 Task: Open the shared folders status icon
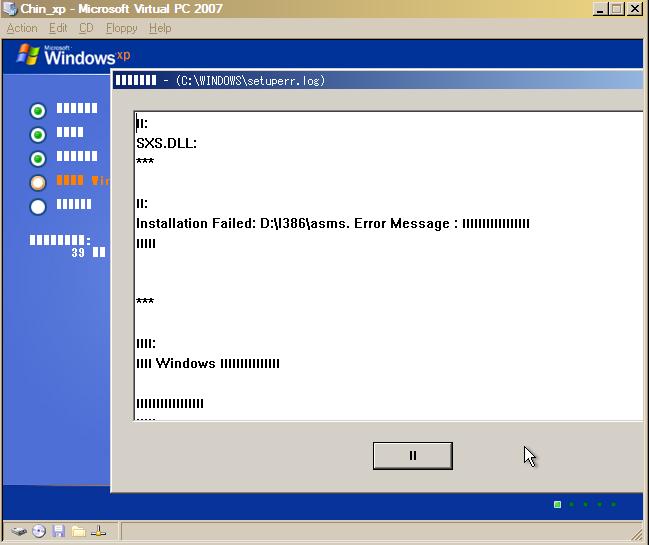(x=78, y=531)
